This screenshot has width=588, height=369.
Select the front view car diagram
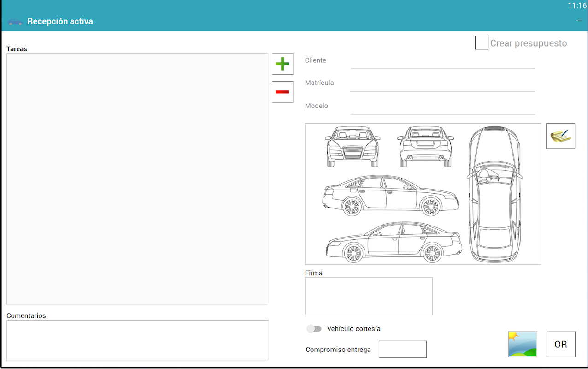coord(353,146)
